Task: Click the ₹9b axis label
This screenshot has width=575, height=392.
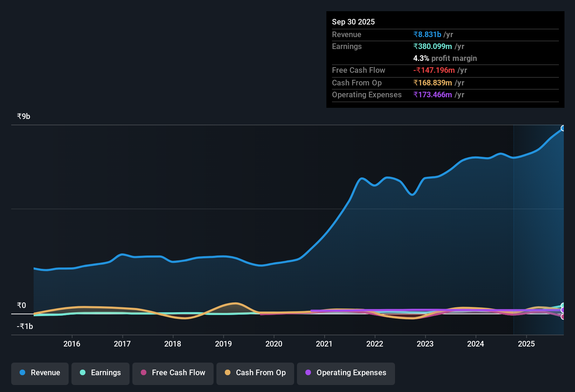Action: pyautogui.click(x=23, y=116)
